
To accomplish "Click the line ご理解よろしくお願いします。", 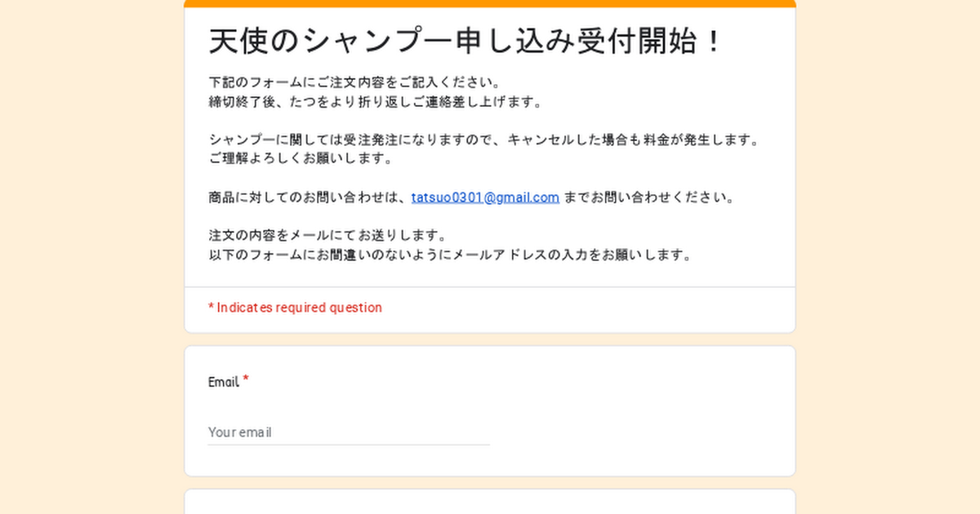I will click(x=301, y=159).
